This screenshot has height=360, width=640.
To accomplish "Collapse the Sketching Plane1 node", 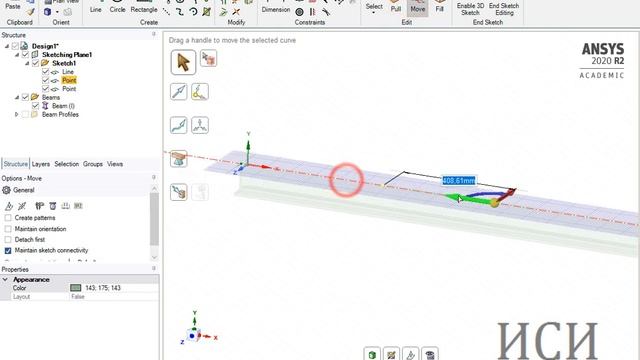I will [x=17, y=55].
